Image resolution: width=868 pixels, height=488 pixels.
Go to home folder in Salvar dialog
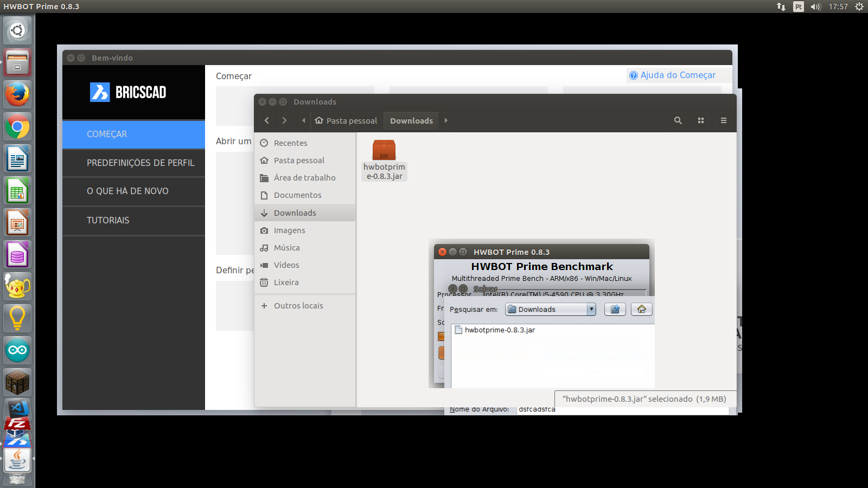click(642, 309)
